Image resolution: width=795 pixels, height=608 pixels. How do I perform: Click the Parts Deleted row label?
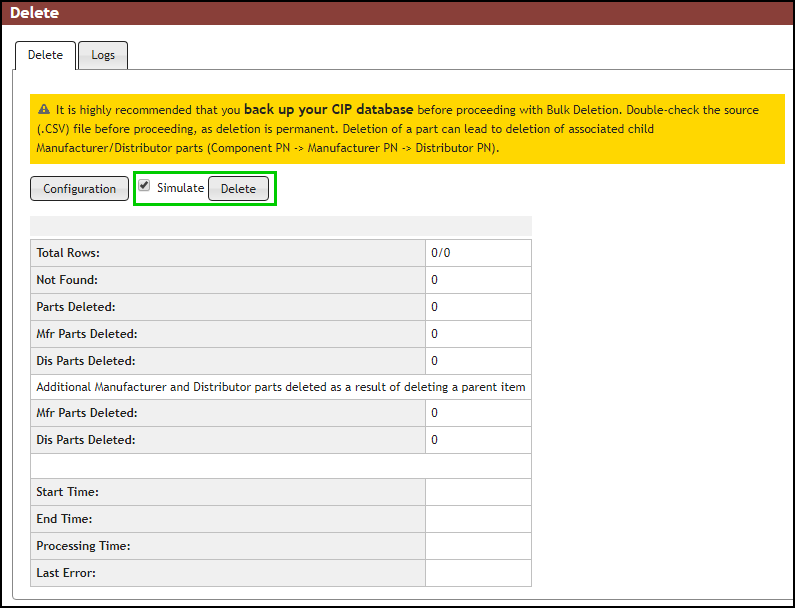(76, 307)
